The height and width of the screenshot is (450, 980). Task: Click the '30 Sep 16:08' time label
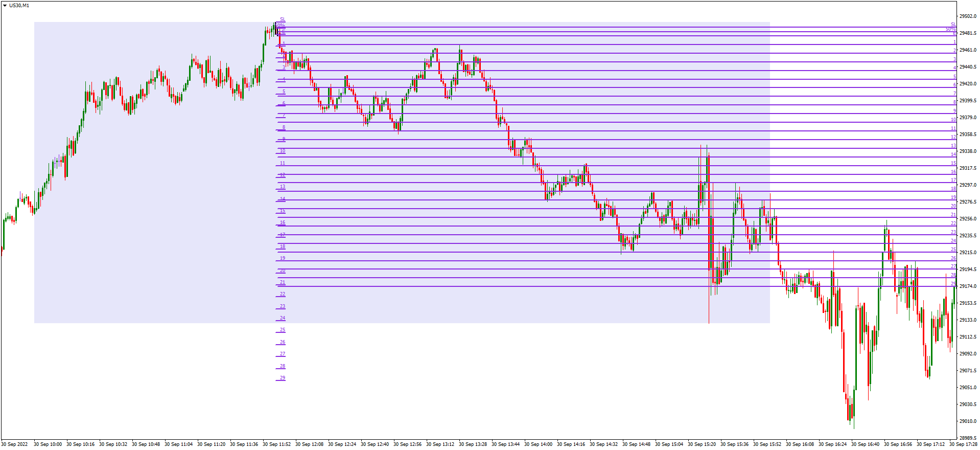(x=800, y=444)
